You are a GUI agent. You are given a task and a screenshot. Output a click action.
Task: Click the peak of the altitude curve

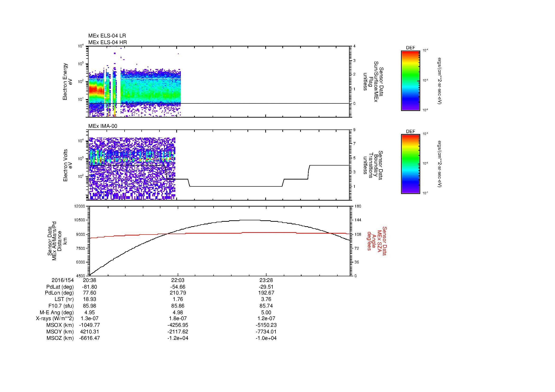click(250, 220)
